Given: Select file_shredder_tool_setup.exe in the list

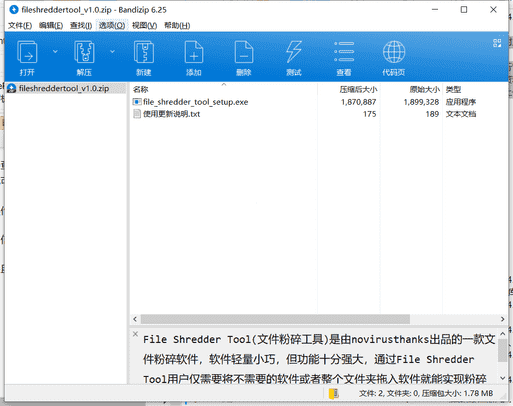Looking at the screenshot, I should click(x=195, y=102).
